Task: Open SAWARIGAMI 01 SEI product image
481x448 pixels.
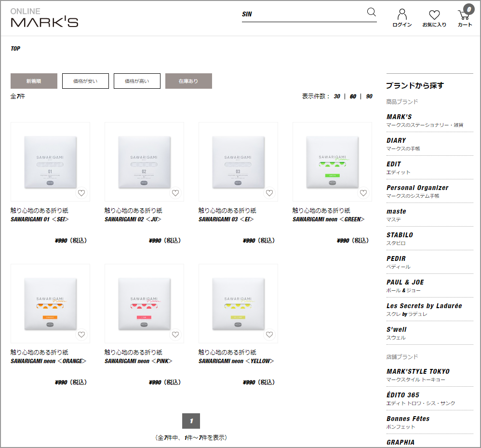Action: coord(50,162)
